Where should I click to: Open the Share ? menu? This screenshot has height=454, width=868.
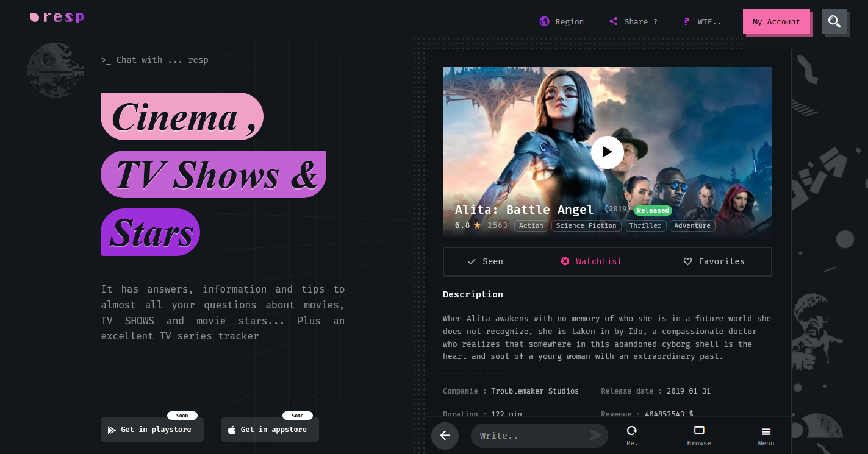633,21
